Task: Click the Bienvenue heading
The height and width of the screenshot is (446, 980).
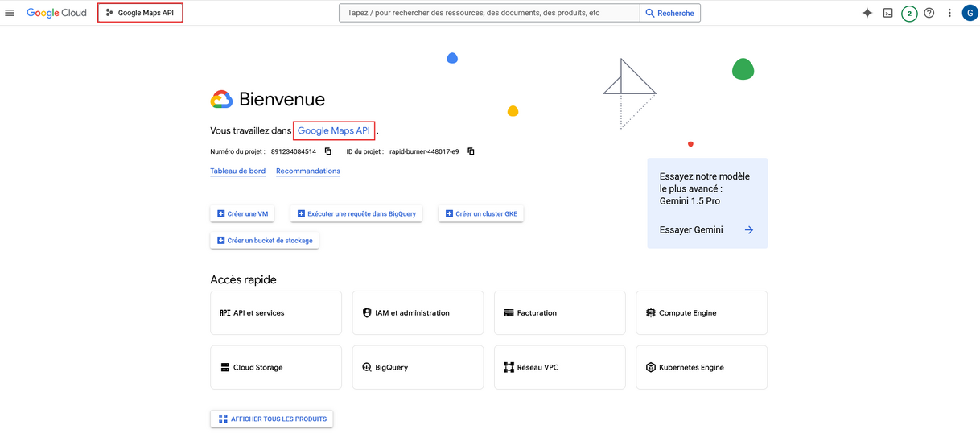Action: pyautogui.click(x=282, y=100)
